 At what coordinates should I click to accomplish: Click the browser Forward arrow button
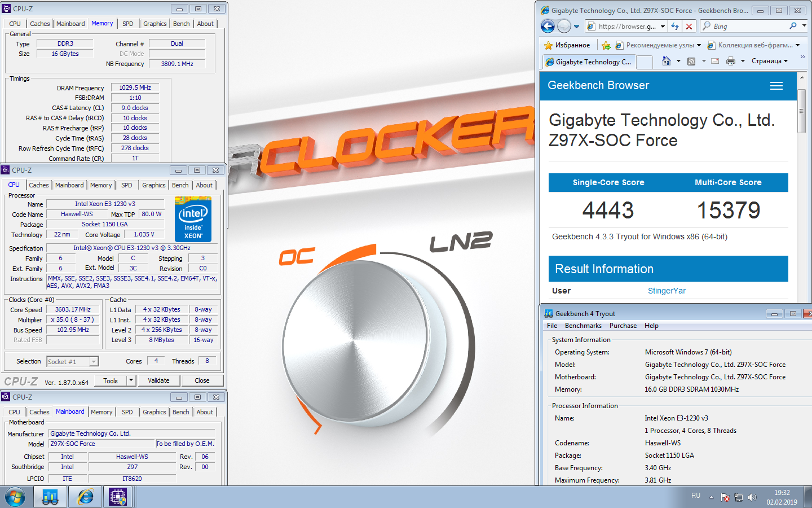(564, 26)
